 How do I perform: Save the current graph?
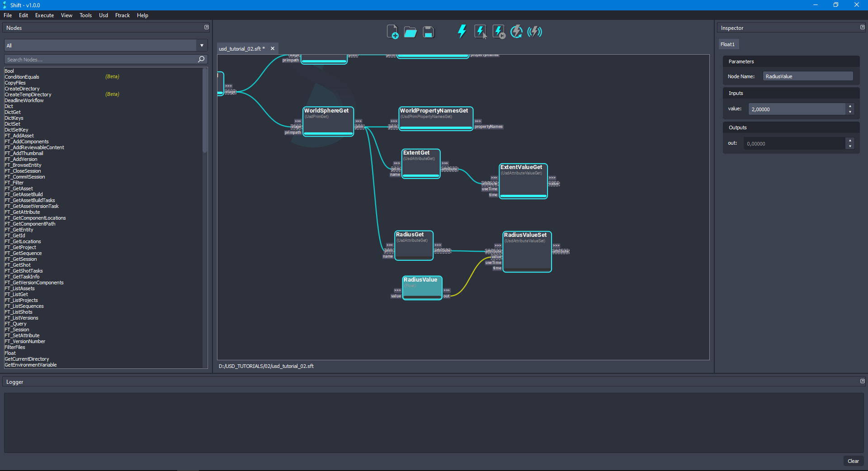(x=428, y=31)
